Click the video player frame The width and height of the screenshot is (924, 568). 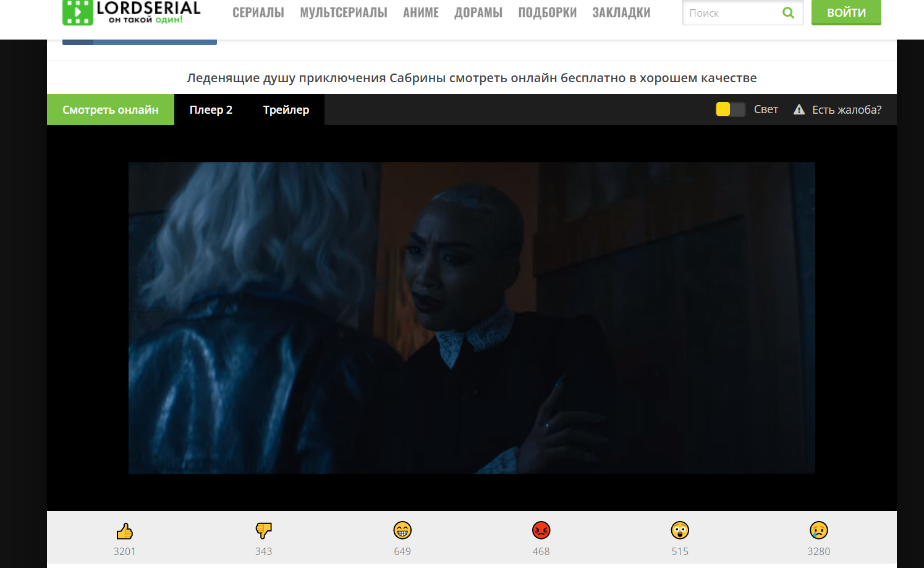pos(472,318)
